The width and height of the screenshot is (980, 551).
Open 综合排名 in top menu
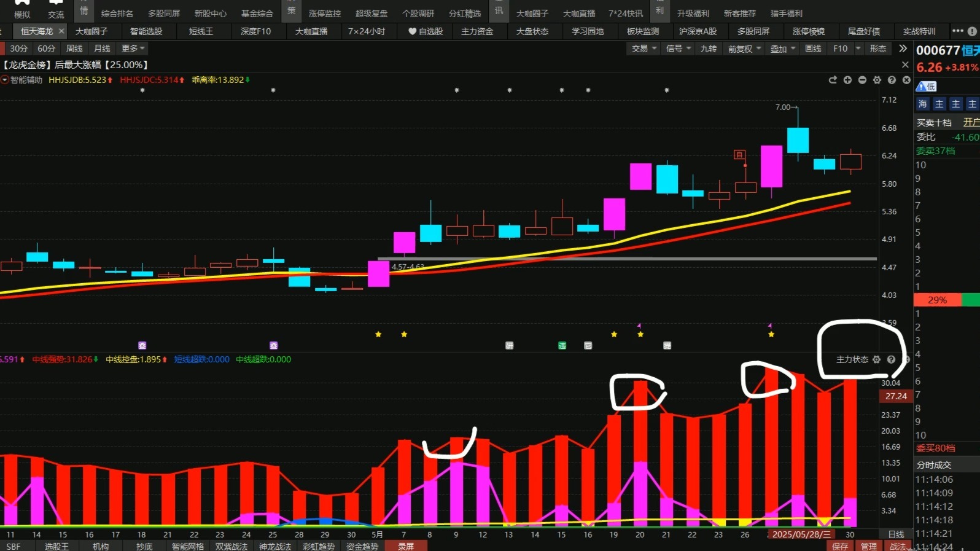point(117,14)
